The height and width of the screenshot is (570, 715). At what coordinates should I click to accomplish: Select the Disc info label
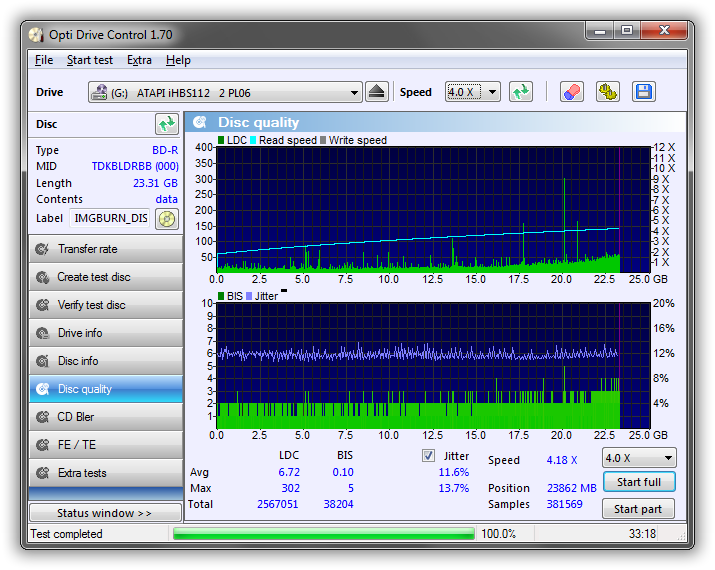(x=78, y=361)
